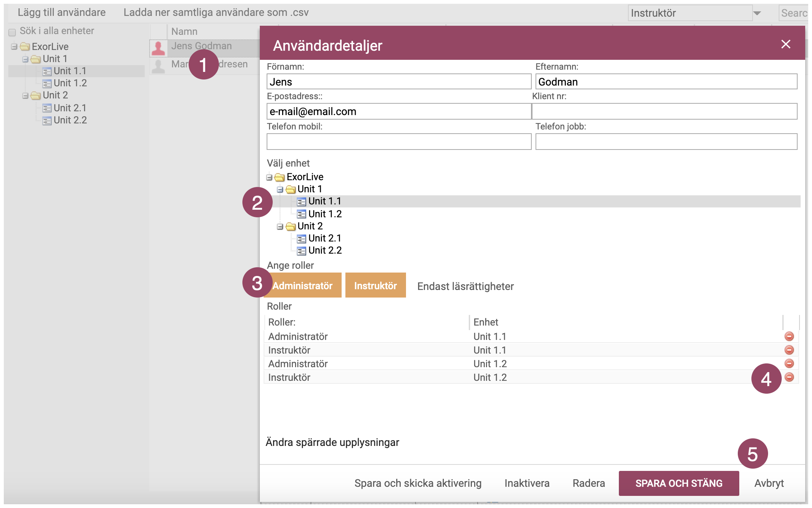This screenshot has width=812, height=508.
Task: Toggle the Instruktör role button
Action: tap(375, 285)
